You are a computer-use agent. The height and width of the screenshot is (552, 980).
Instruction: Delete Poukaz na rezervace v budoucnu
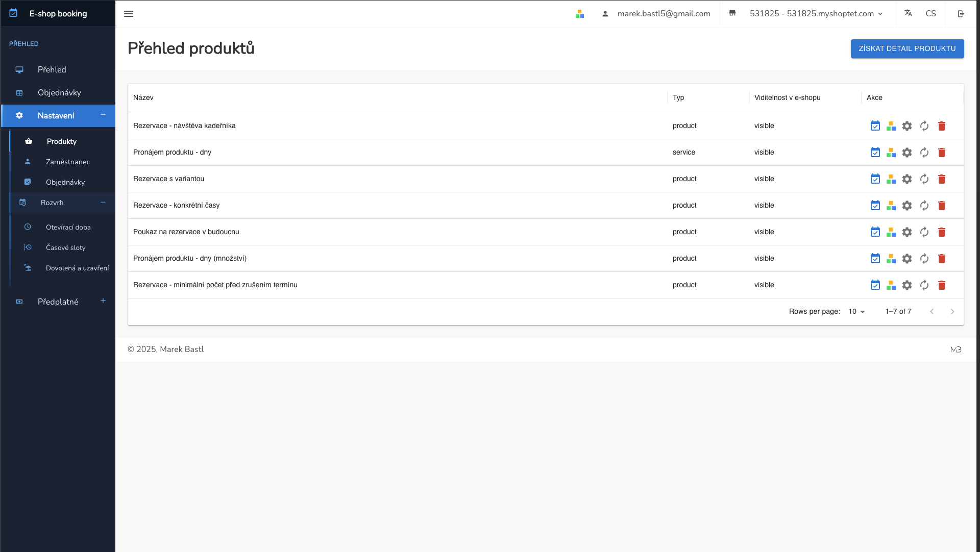(x=942, y=232)
